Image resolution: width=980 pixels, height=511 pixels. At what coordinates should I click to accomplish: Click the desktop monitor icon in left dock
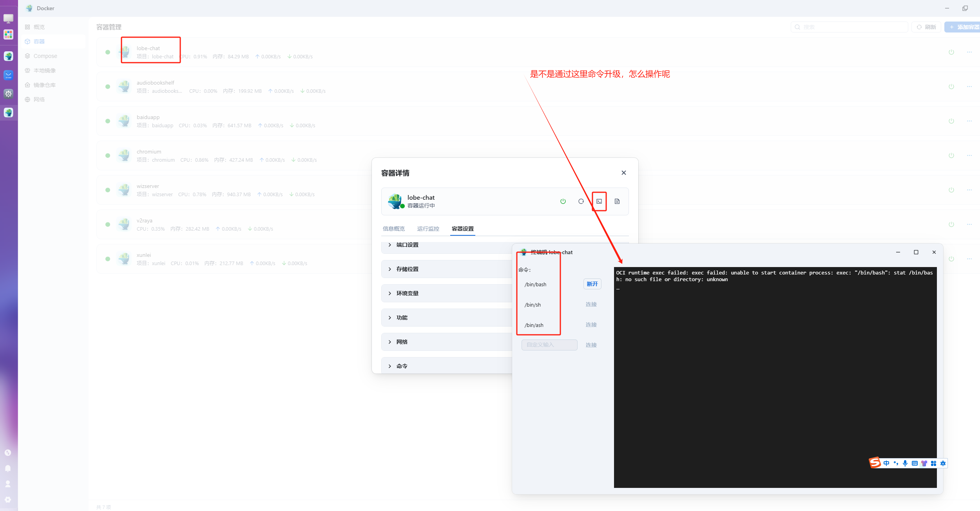click(8, 18)
